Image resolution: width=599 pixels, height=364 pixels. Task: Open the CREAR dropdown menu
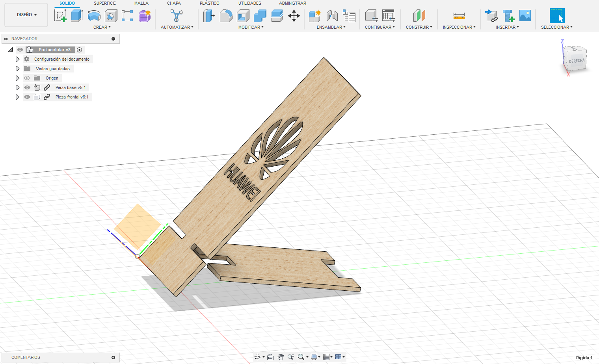(x=102, y=27)
